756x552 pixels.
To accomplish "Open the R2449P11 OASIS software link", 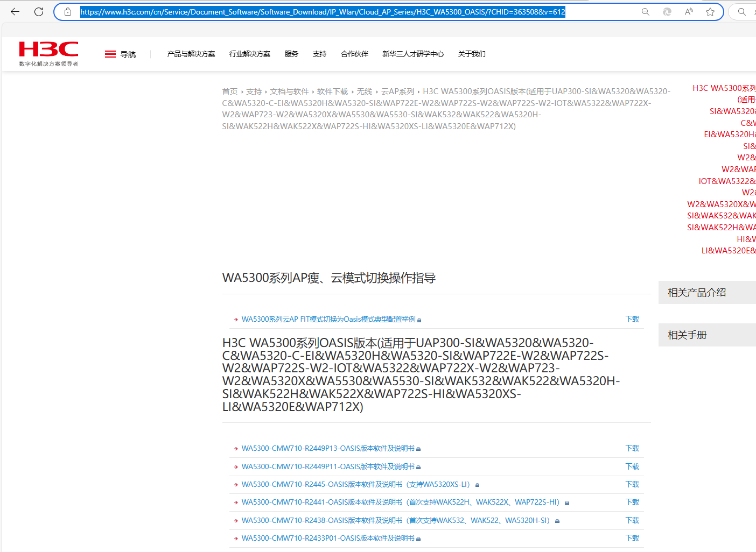I will [328, 466].
